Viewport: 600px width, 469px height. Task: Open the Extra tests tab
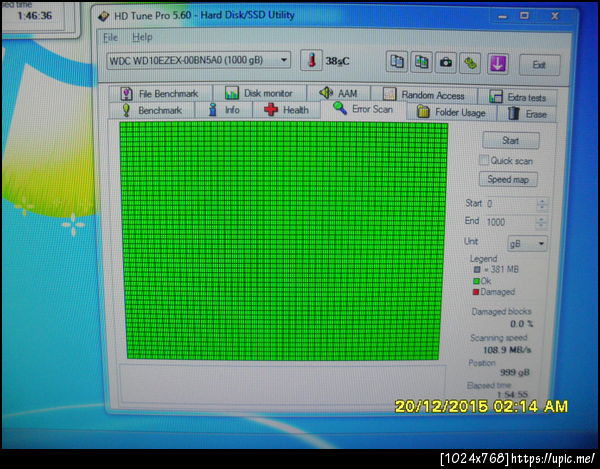pyautogui.click(x=518, y=97)
